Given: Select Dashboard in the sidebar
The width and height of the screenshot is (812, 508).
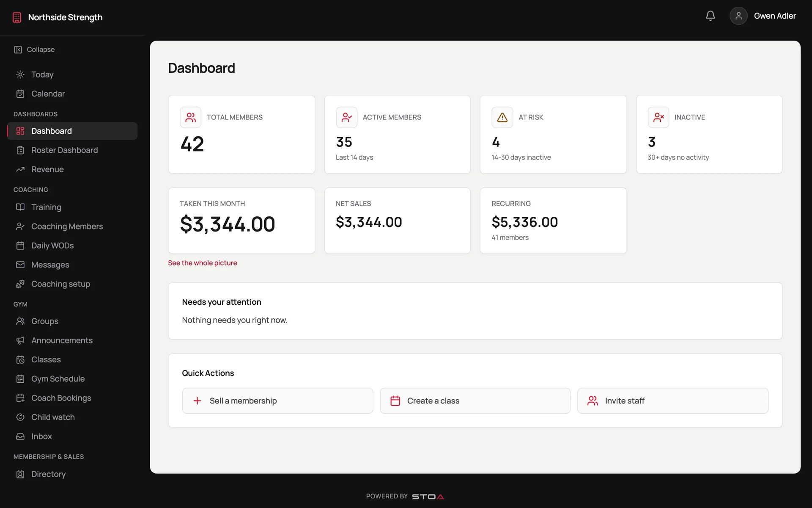Looking at the screenshot, I should [72, 131].
